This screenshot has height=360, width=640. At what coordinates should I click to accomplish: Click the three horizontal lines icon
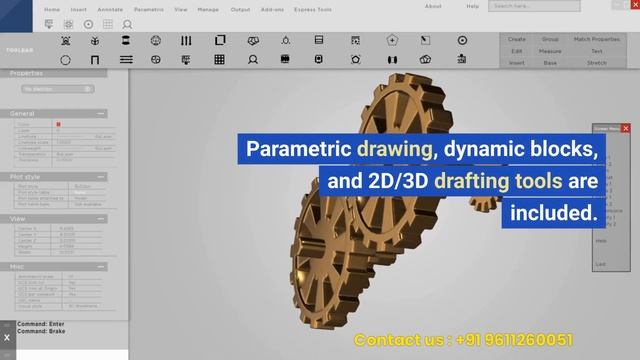(126, 60)
